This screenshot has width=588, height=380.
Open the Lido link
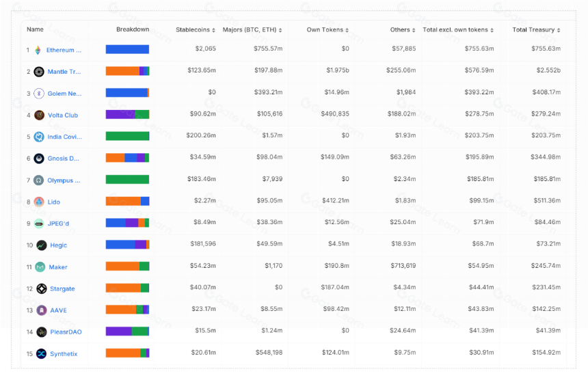coord(53,202)
